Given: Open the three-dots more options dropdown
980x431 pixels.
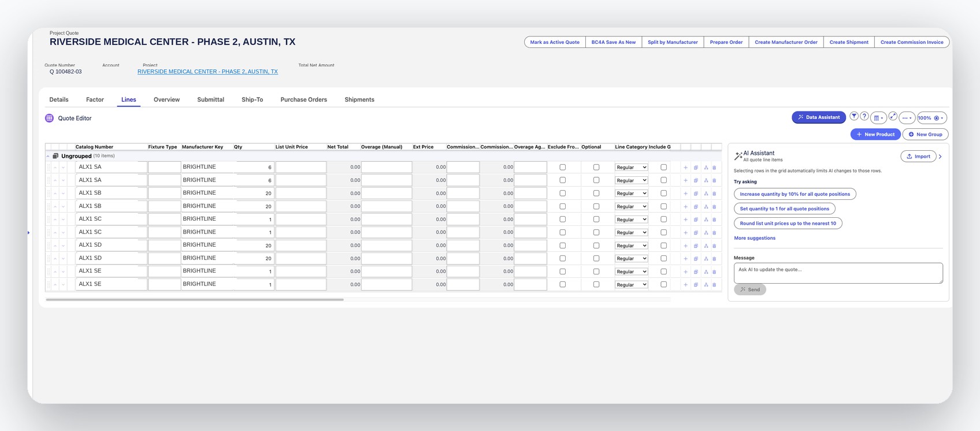Looking at the screenshot, I should [x=907, y=118].
